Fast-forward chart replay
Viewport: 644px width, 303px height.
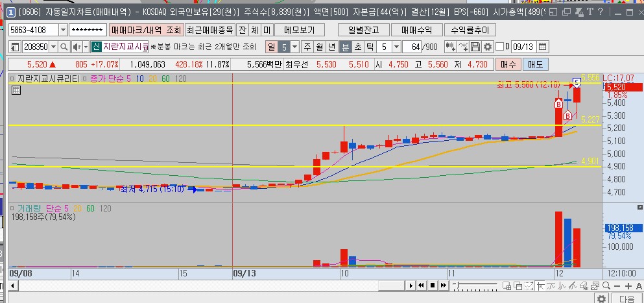click(444, 285)
